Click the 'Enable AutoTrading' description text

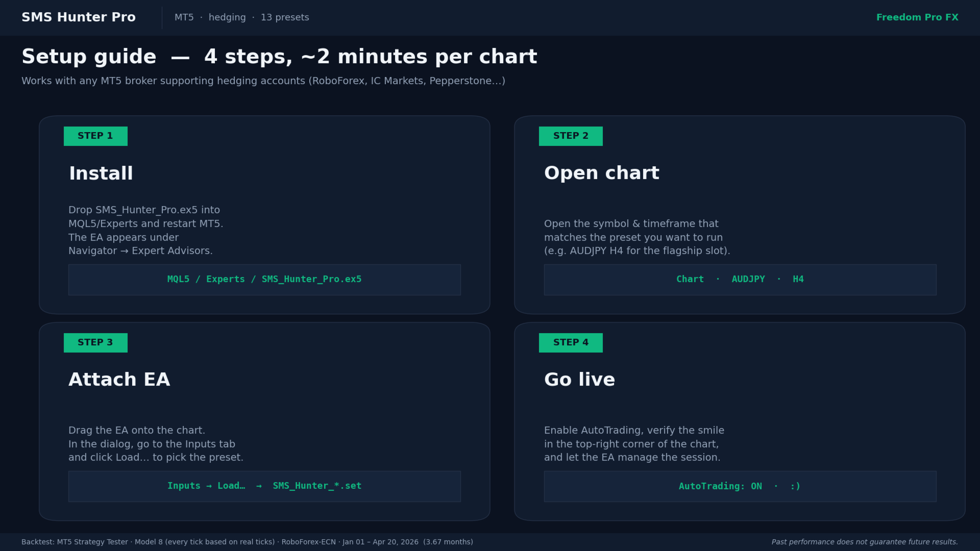[633, 444]
